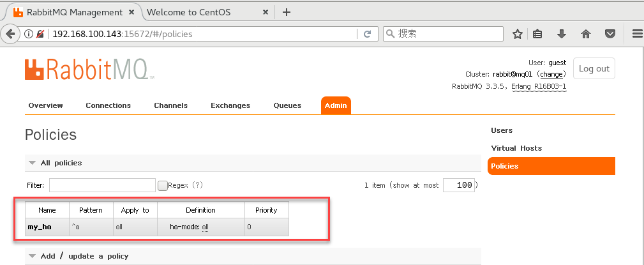
Task: Bookmark this page with the star icon
Action: [517, 34]
